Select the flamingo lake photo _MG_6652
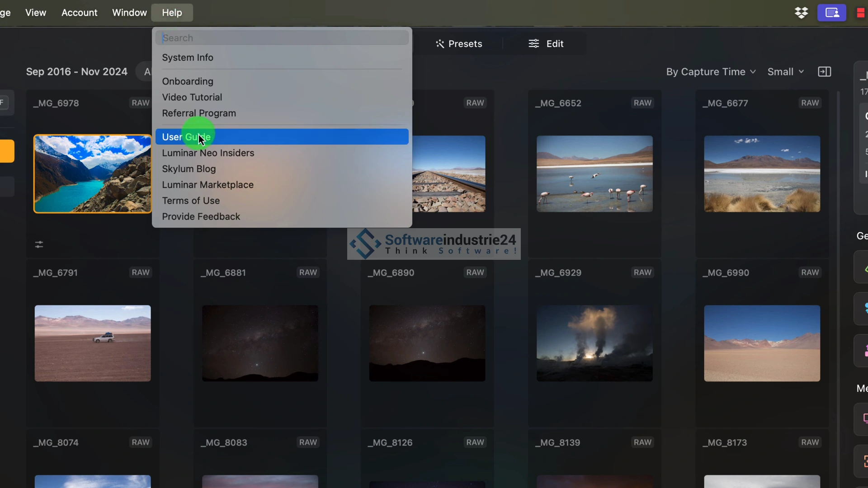 coord(594,174)
